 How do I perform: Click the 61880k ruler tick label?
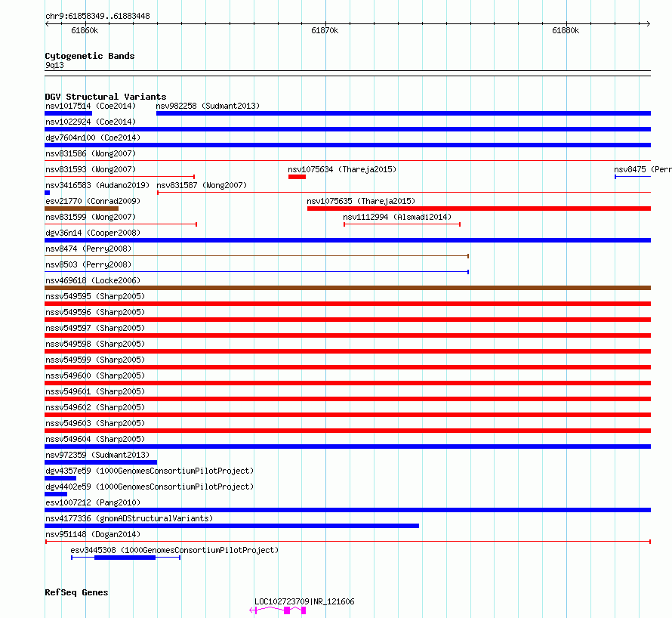pos(566,30)
